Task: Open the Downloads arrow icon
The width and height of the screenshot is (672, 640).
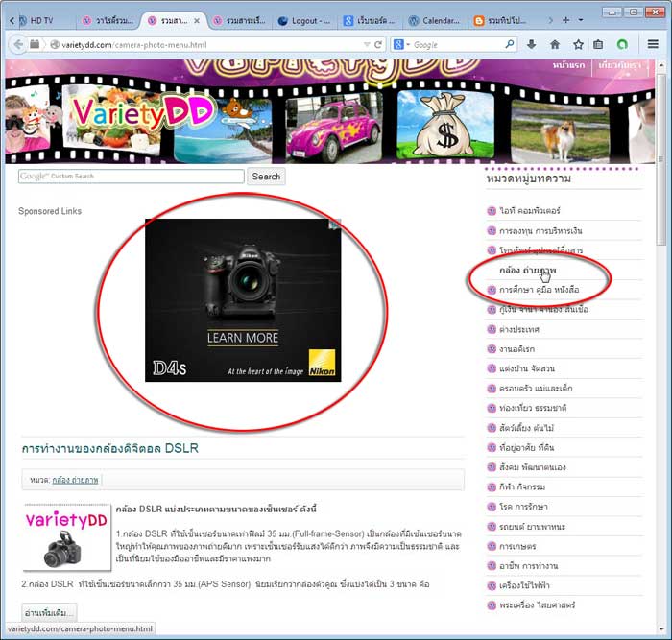Action: pos(532,44)
